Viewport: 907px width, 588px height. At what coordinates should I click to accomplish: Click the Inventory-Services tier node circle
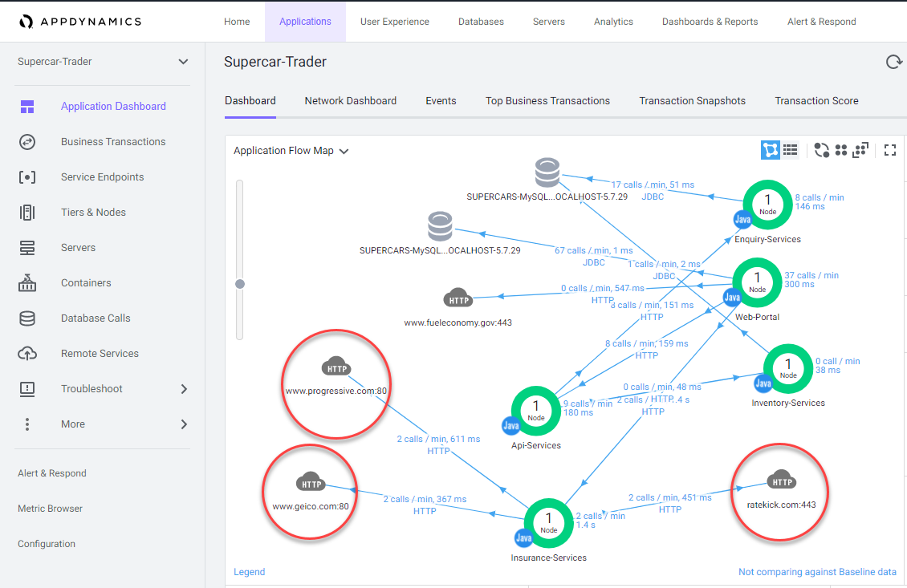[788, 368]
